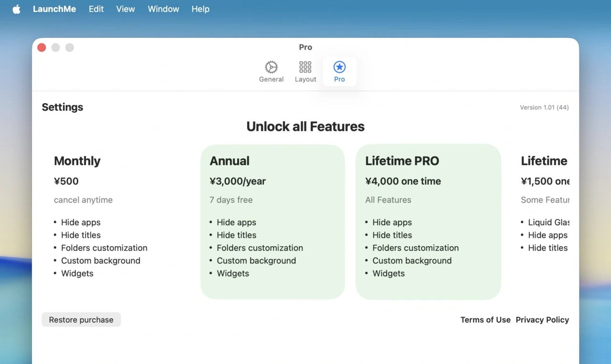Open the View menu
Screen dimensions: 611x364
(x=125, y=9)
